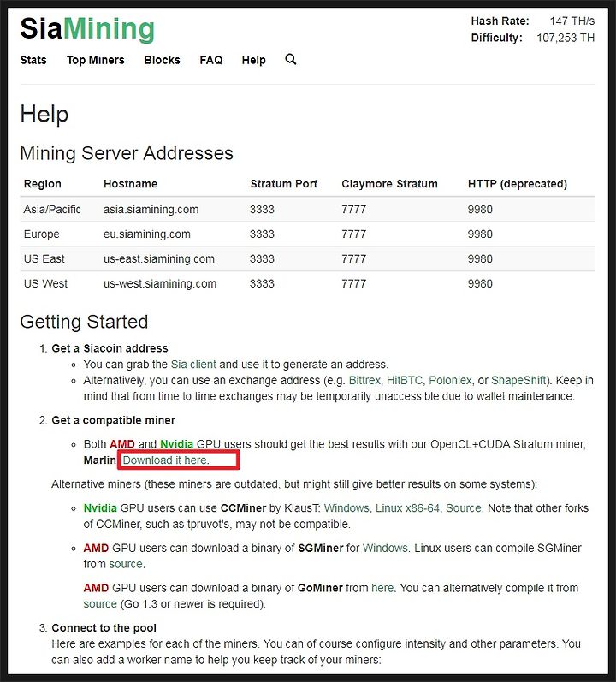Select the Help nav item
The height and width of the screenshot is (682, 616).
[254, 60]
